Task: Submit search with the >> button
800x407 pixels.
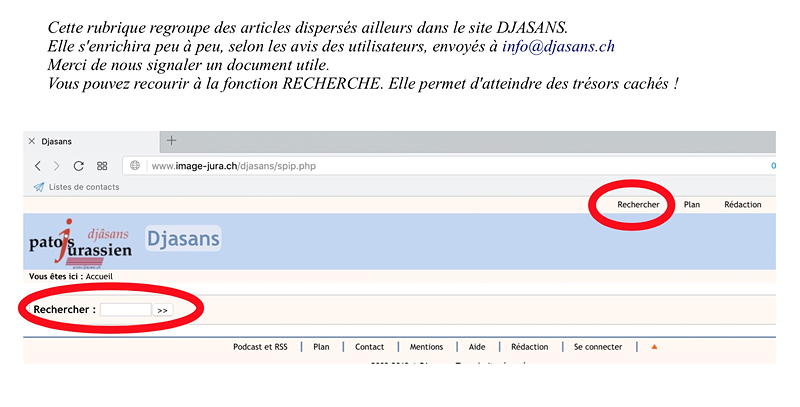Action: pos(163,310)
